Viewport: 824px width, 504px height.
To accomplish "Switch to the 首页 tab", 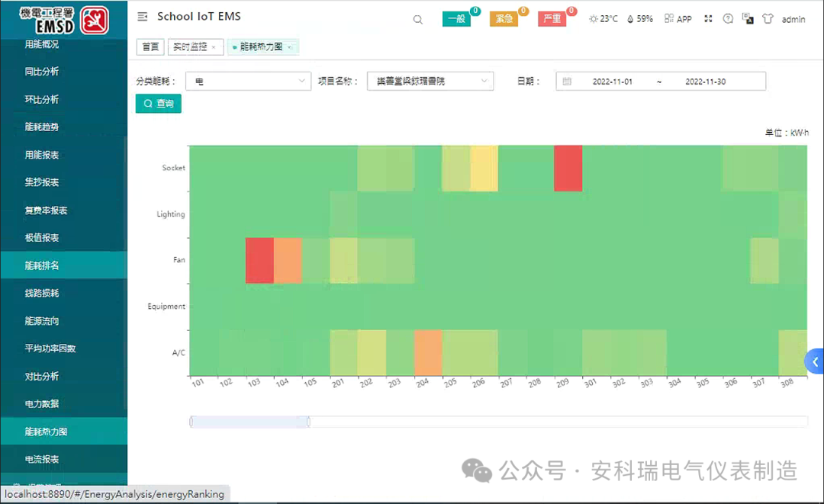I will point(150,47).
